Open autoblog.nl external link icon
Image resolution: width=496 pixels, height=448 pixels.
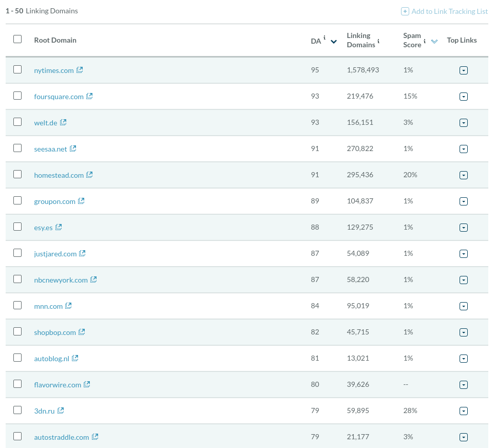coord(75,358)
